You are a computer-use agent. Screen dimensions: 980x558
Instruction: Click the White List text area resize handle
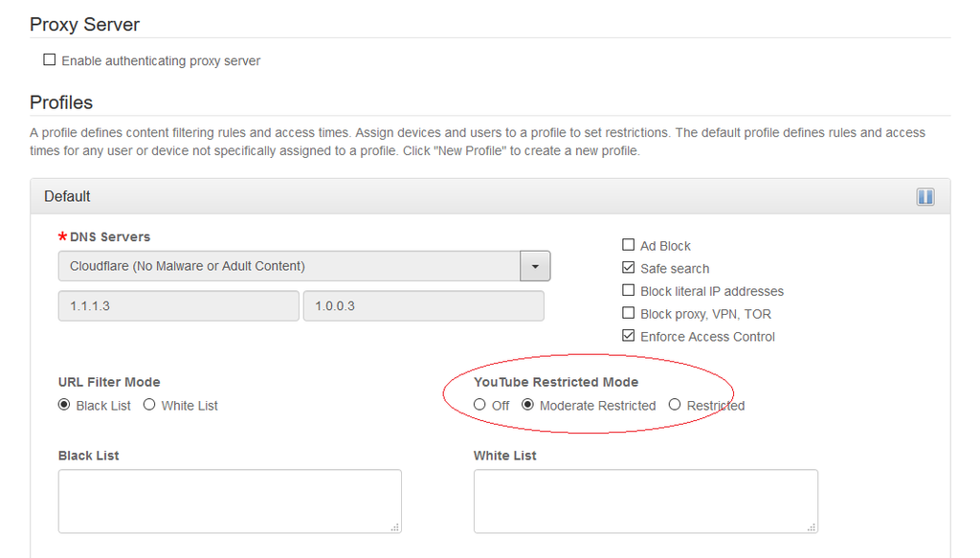click(813, 527)
